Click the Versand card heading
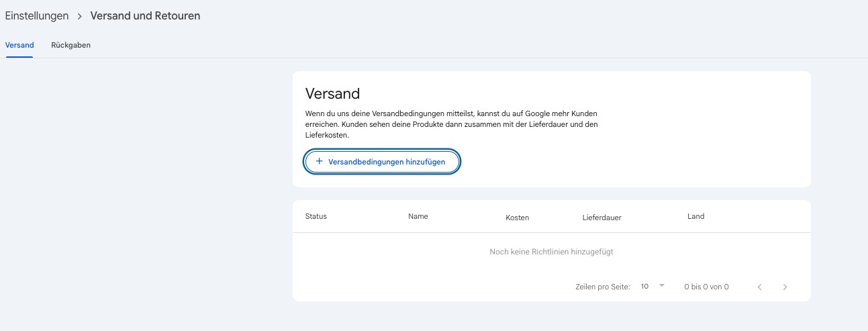The image size is (868, 331). [x=332, y=93]
